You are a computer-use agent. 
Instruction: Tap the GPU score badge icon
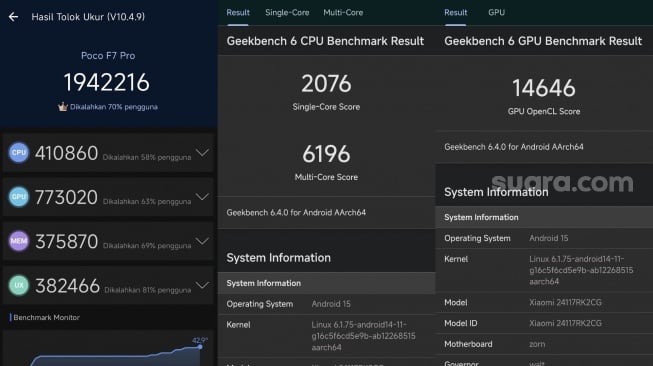pyautogui.click(x=19, y=197)
